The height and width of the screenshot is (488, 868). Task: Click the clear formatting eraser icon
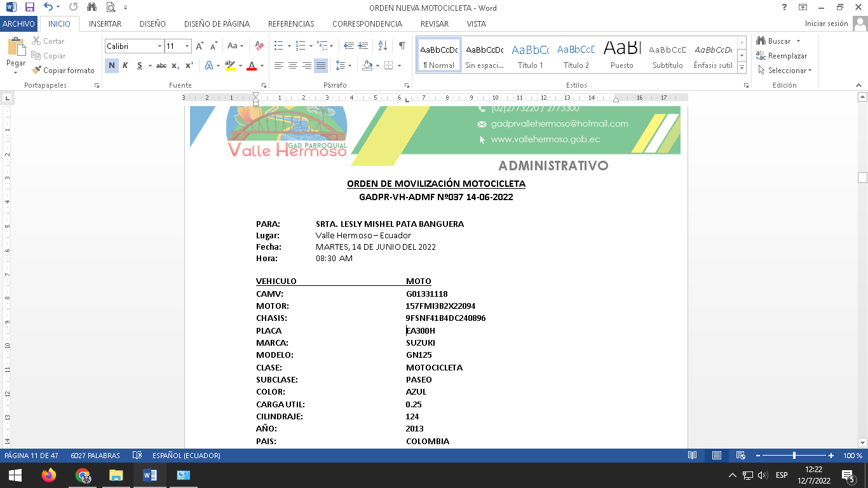click(x=259, y=46)
